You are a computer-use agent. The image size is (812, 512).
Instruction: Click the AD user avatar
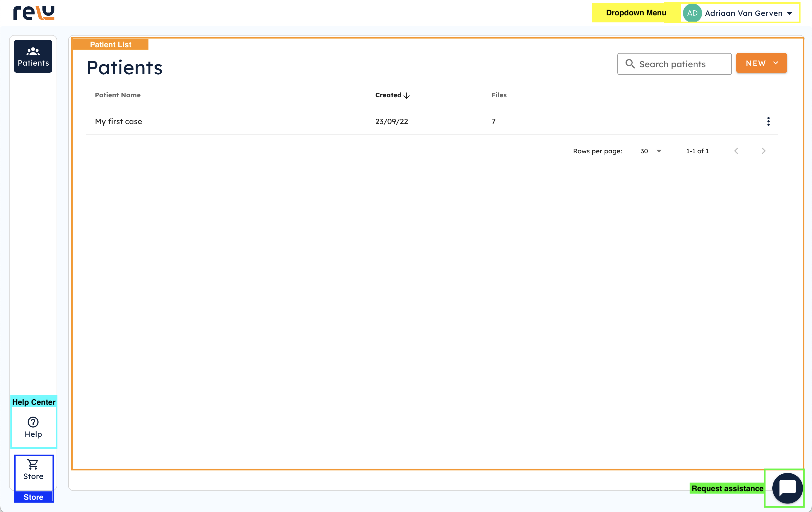point(692,13)
